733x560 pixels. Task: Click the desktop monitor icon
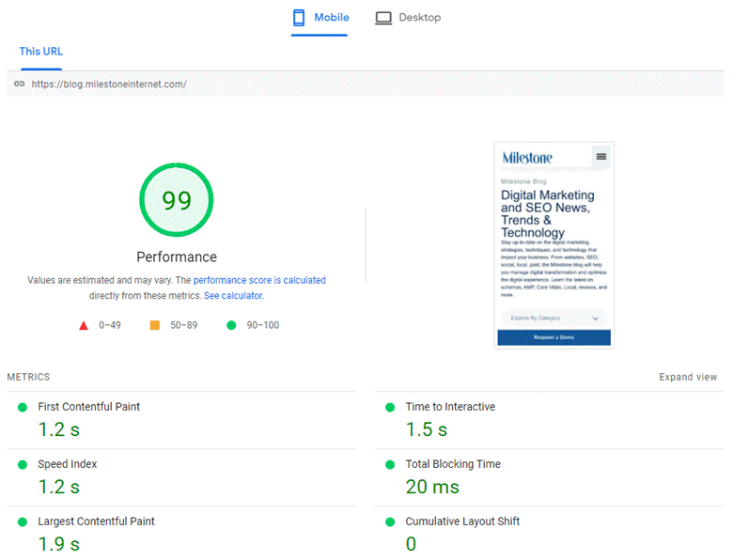tap(383, 18)
